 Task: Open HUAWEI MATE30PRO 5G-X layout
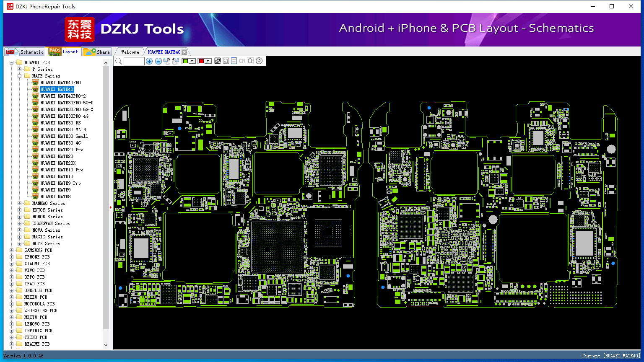(x=67, y=109)
